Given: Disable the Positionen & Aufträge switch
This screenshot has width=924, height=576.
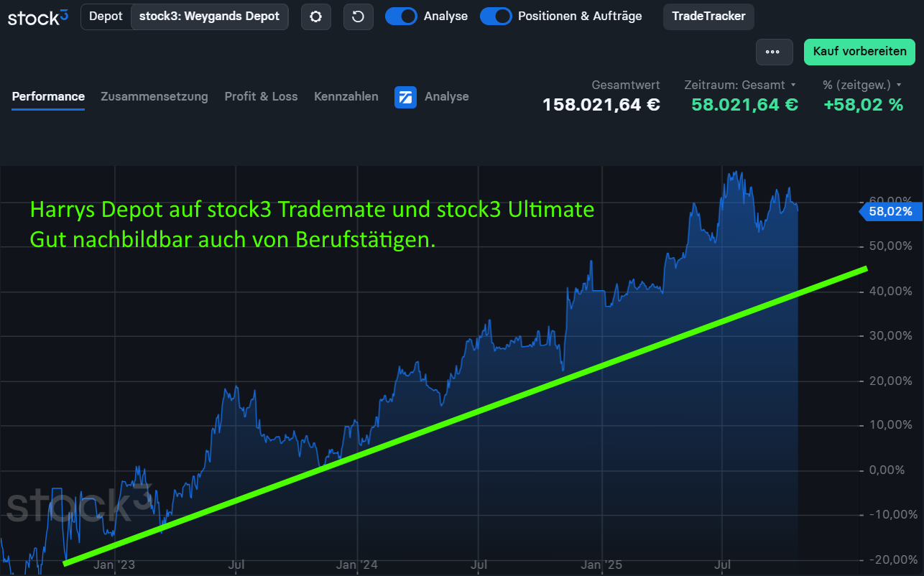Looking at the screenshot, I should click(496, 16).
